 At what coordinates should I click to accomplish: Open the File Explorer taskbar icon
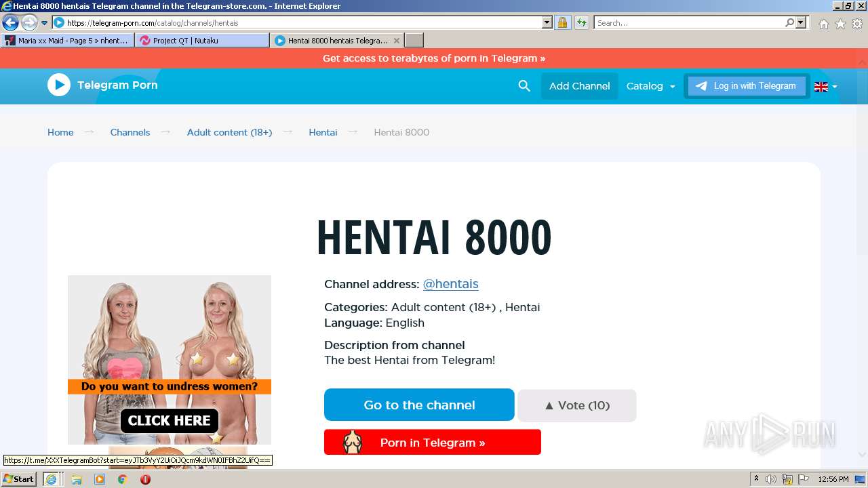coord(77,479)
